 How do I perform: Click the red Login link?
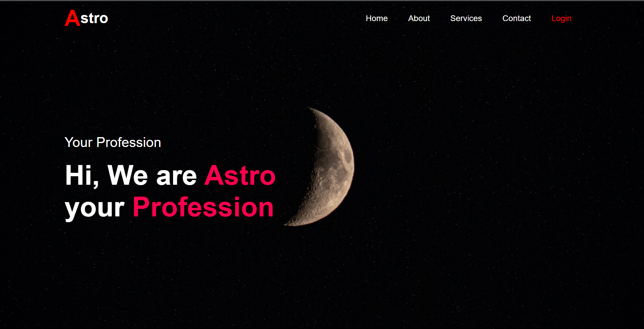click(561, 18)
